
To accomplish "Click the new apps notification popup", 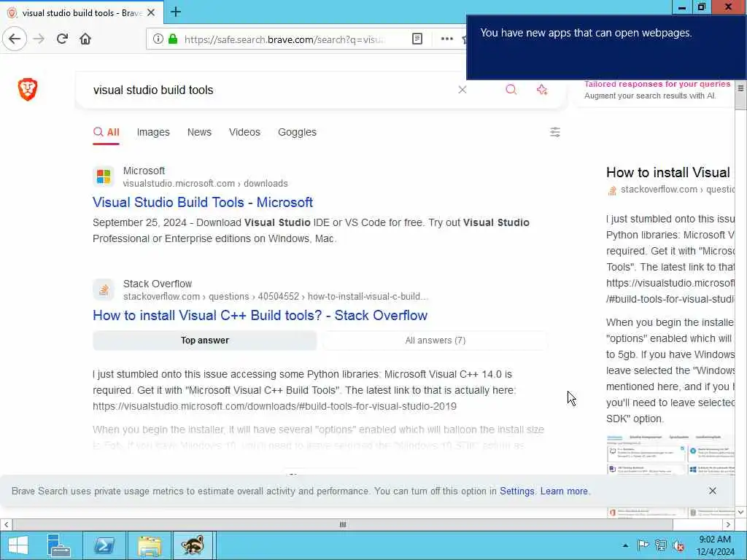I will click(x=606, y=47).
